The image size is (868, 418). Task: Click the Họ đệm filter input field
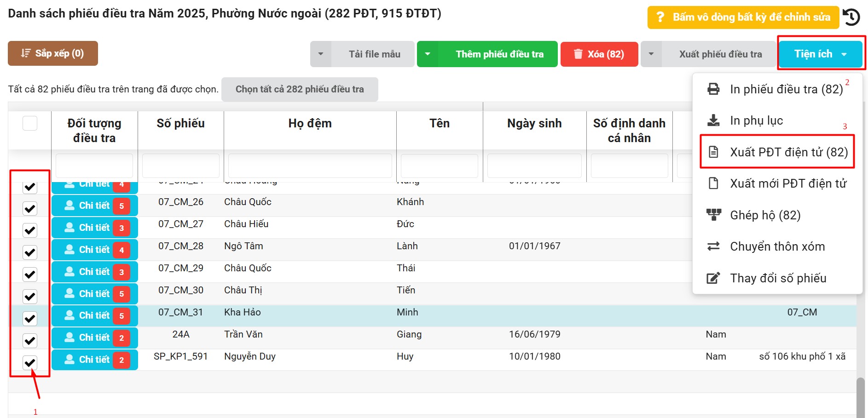pos(310,166)
